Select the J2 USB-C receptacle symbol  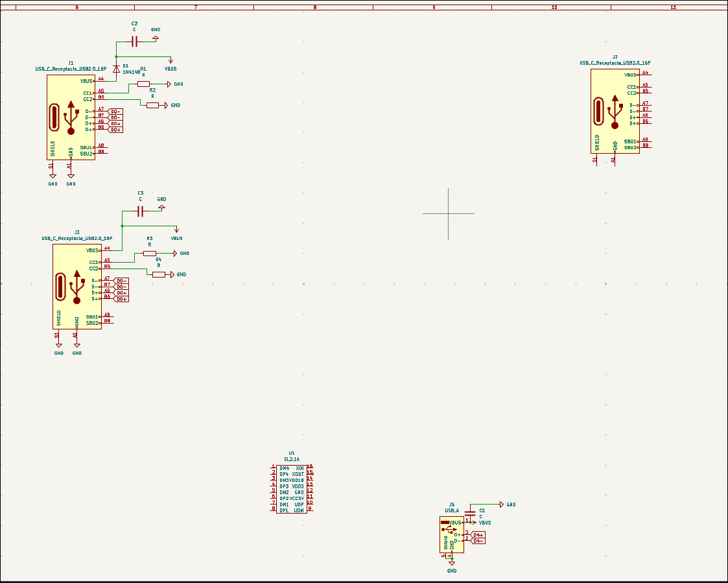[615, 112]
